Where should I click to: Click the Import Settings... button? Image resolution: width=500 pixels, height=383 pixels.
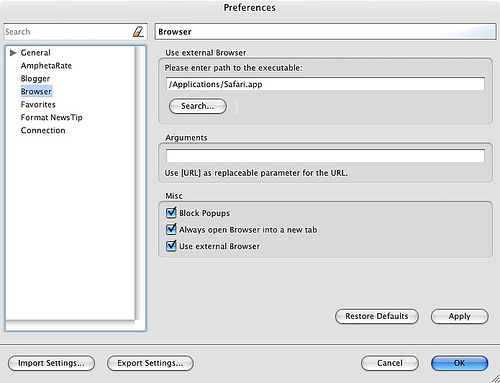51,363
